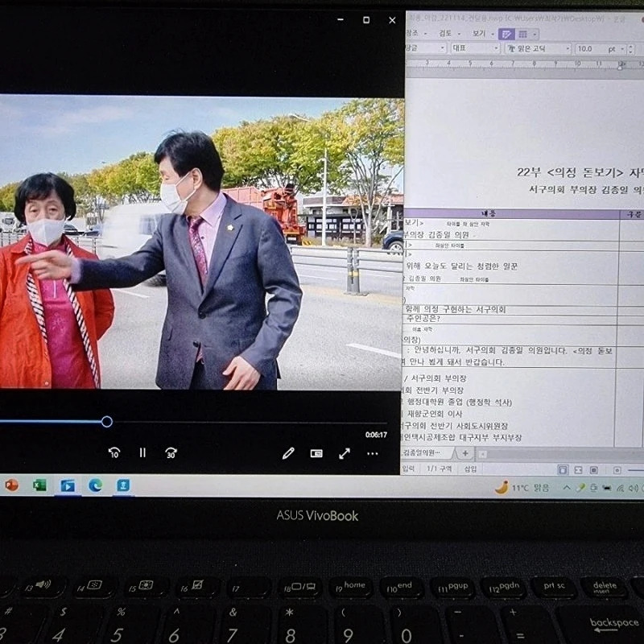This screenshot has height=644, width=644.
Task: Minimize the video player window
Action: 340,19
